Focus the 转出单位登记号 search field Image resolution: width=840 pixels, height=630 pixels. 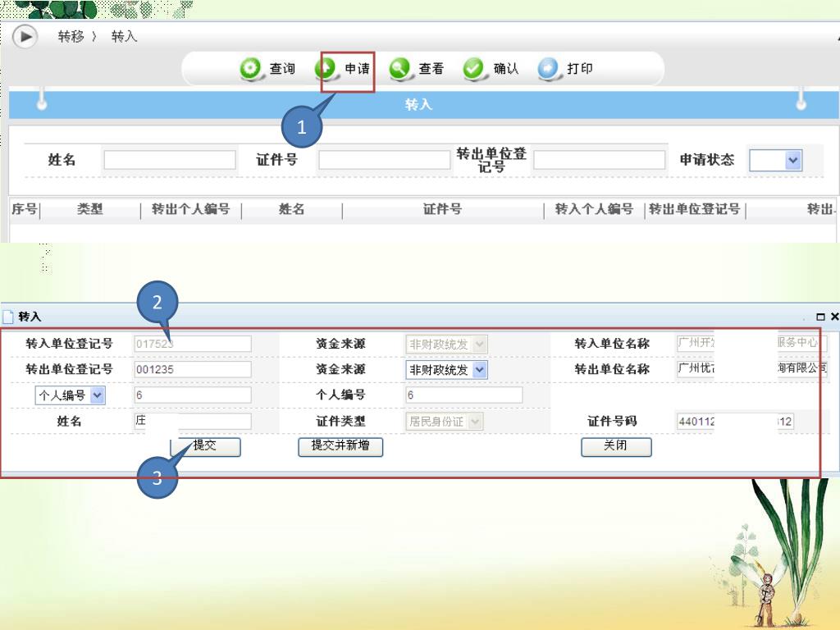pyautogui.click(x=600, y=160)
